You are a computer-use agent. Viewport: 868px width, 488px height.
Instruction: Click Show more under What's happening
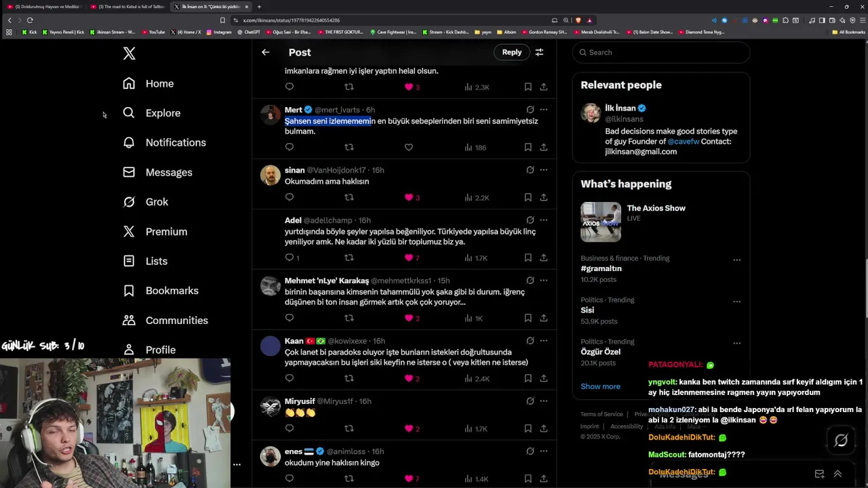coord(600,386)
